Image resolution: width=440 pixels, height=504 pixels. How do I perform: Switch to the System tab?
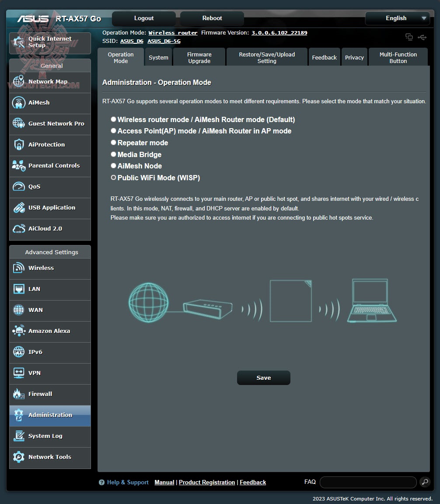pos(158,58)
